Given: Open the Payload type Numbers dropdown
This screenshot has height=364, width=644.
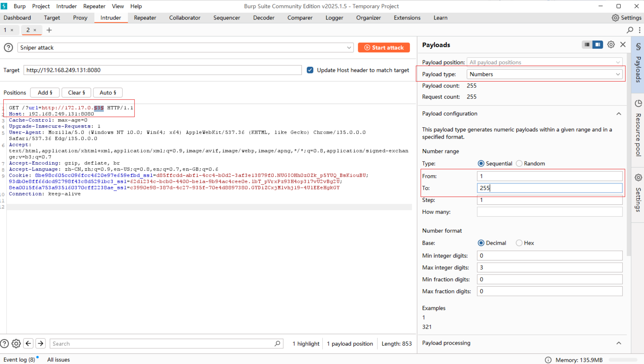Looking at the screenshot, I should (x=545, y=74).
